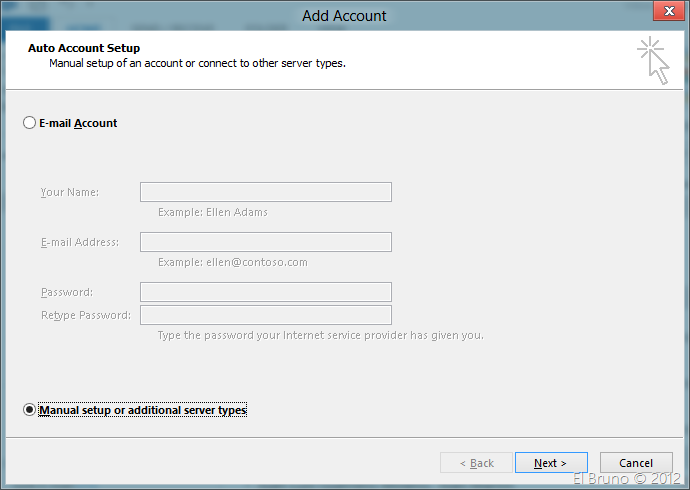This screenshot has height=490, width=690.
Task: Click the Your Name text field
Action: 265,192
